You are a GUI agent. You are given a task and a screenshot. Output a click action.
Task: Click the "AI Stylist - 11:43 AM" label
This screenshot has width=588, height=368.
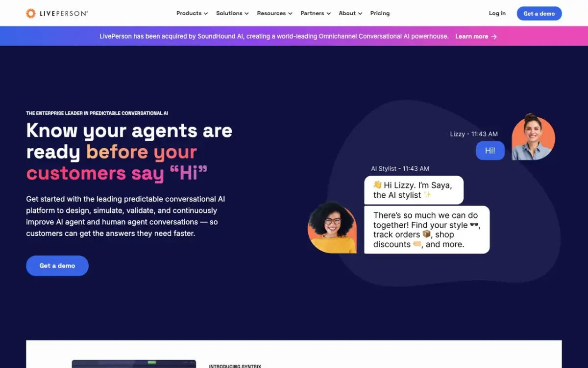[x=400, y=168]
